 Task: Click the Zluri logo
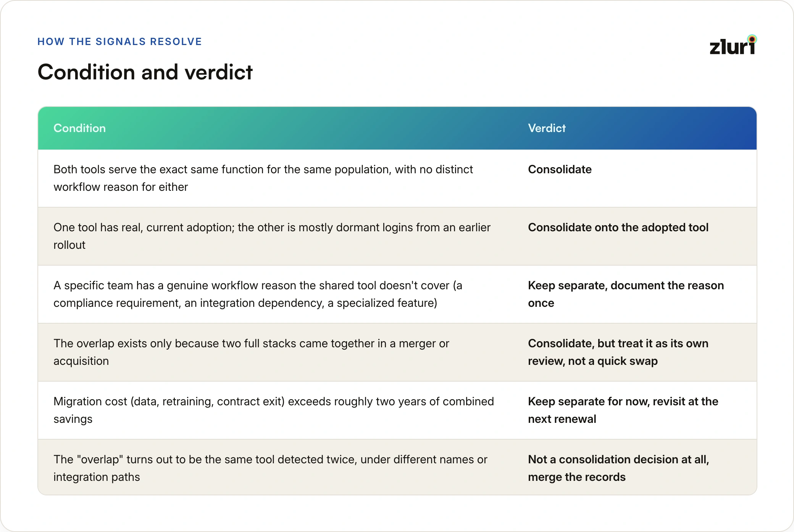[x=733, y=45]
